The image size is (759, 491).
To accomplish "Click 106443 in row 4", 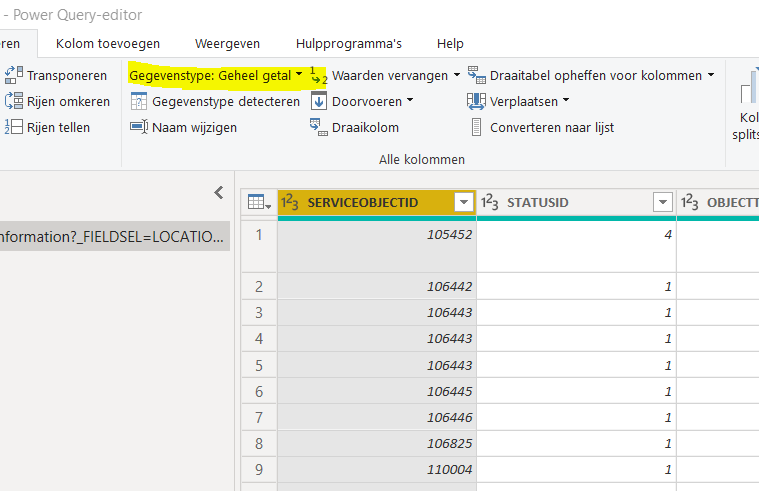I will click(x=449, y=338).
